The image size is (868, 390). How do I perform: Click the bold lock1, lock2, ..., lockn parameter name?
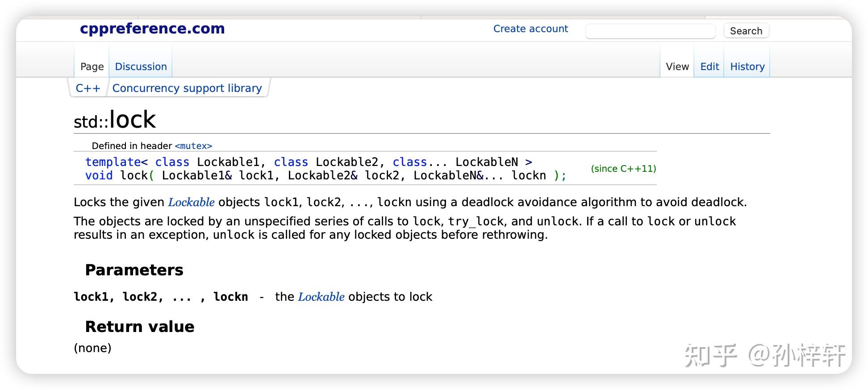tap(161, 297)
